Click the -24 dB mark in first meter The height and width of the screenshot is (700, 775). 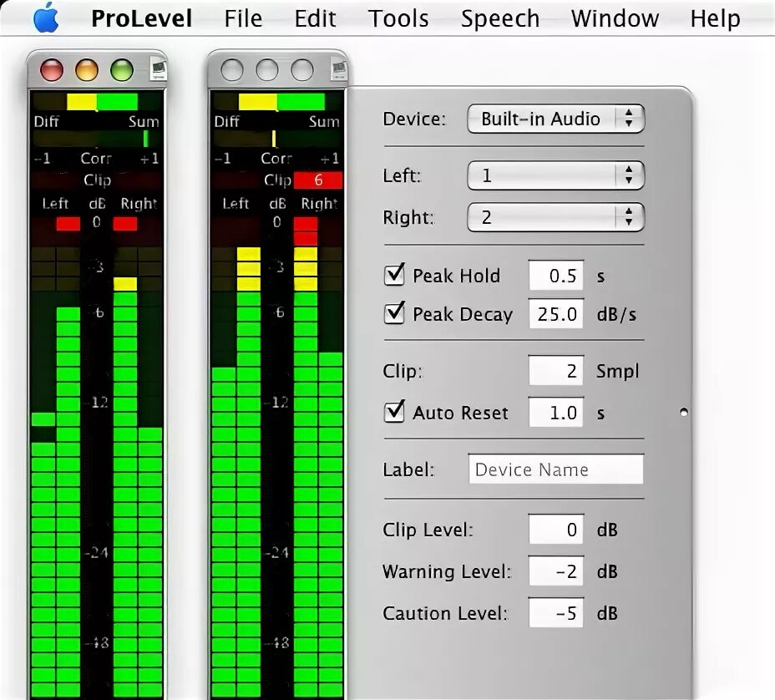point(96,552)
